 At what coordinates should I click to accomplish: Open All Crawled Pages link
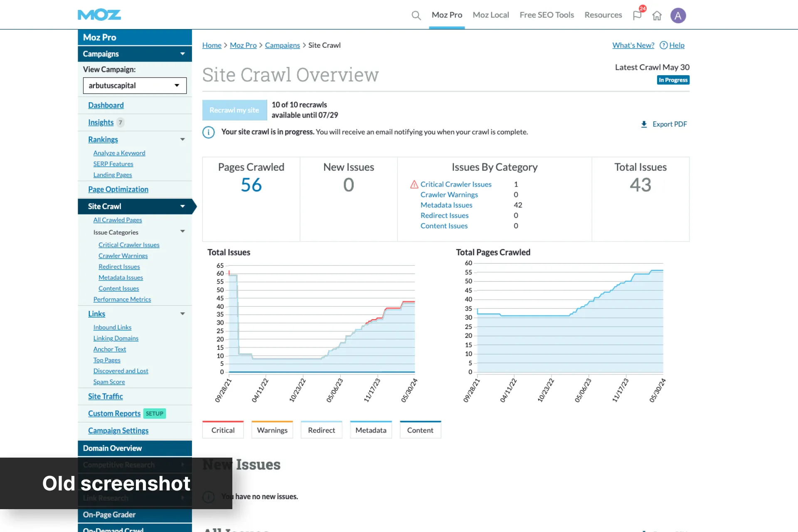pos(118,220)
